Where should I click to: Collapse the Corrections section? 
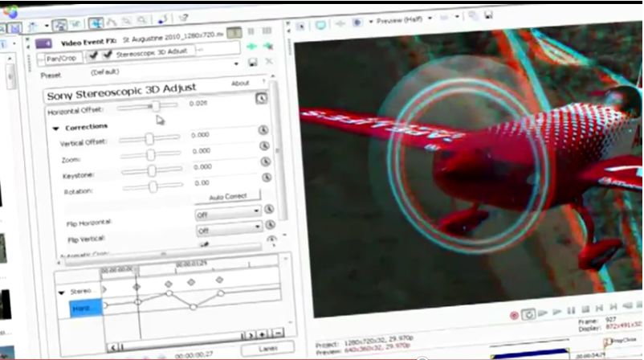57,128
